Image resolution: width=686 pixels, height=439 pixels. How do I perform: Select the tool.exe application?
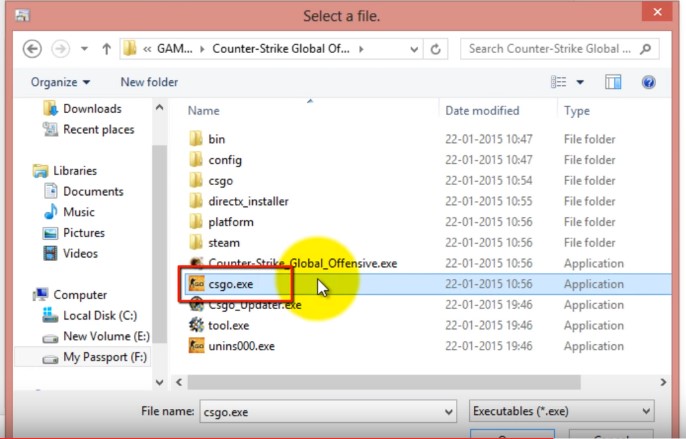(x=228, y=325)
